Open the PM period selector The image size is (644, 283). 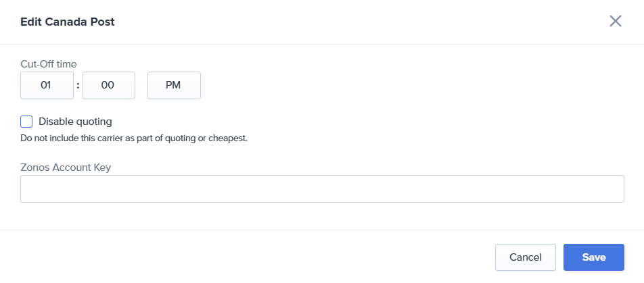coord(174,86)
